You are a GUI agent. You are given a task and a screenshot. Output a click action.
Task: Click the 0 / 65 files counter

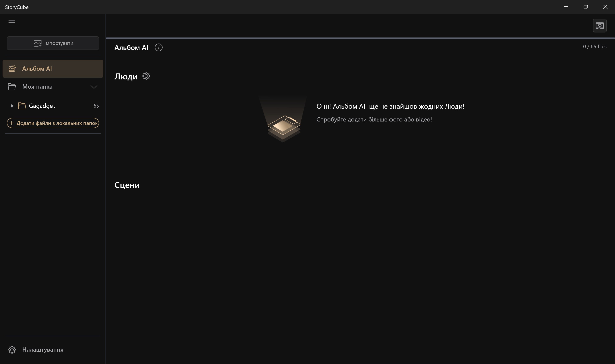[595, 47]
